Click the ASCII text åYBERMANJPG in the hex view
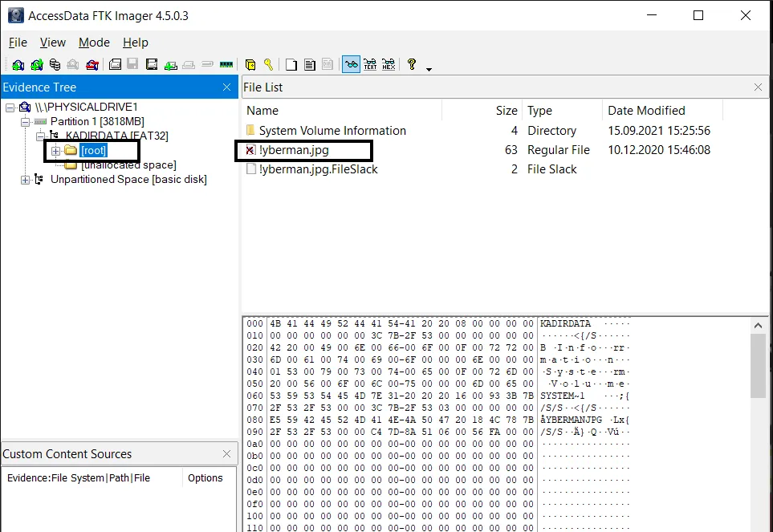Viewport: 773px width, 532px height. [571, 420]
